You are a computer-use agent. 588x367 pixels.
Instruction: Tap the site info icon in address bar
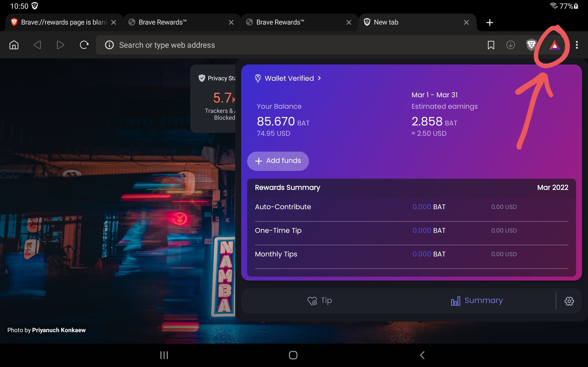[109, 45]
